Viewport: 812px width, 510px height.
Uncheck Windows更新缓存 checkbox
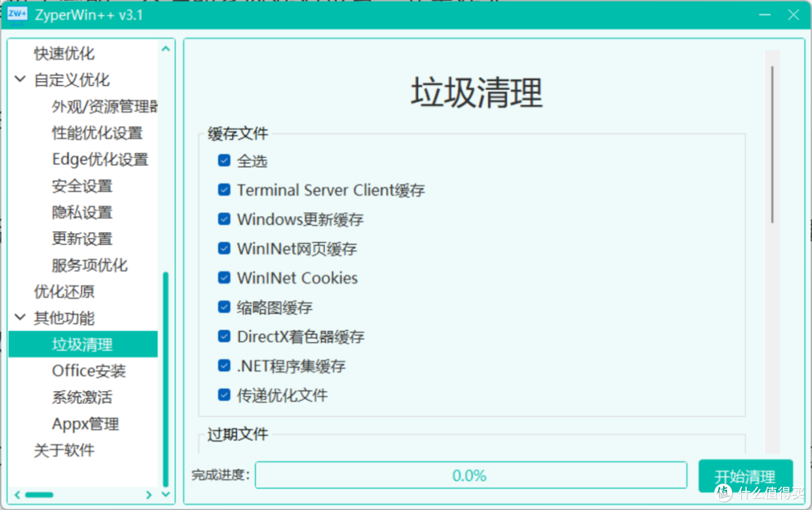pyautogui.click(x=224, y=219)
